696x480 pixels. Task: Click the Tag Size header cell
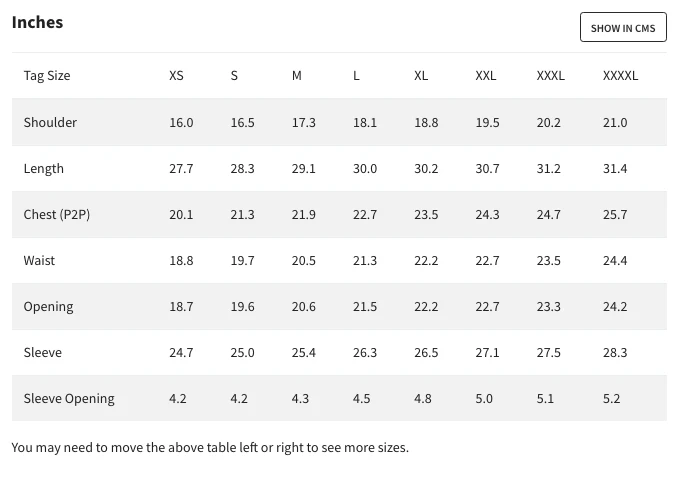47,76
